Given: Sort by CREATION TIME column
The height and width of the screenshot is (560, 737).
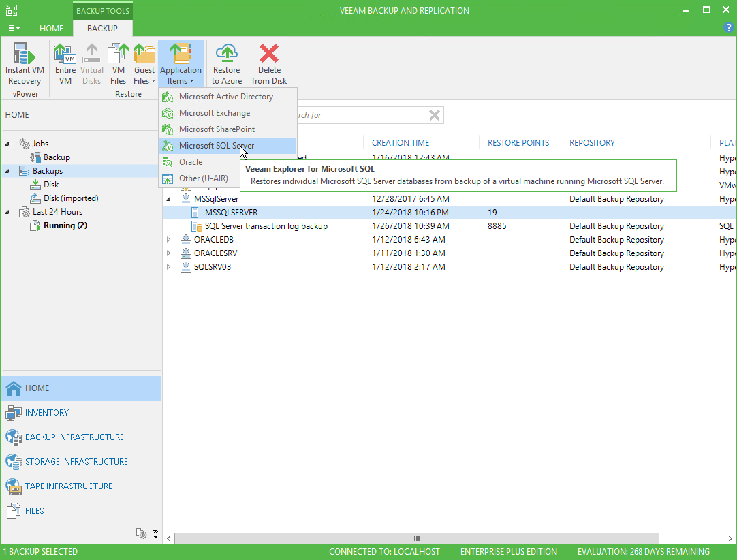Looking at the screenshot, I should pyautogui.click(x=401, y=143).
